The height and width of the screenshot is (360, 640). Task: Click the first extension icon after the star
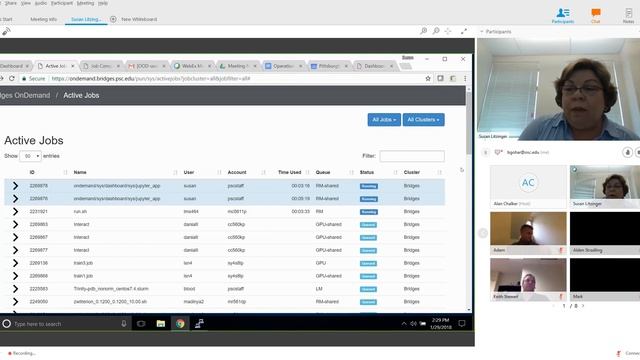440,78
